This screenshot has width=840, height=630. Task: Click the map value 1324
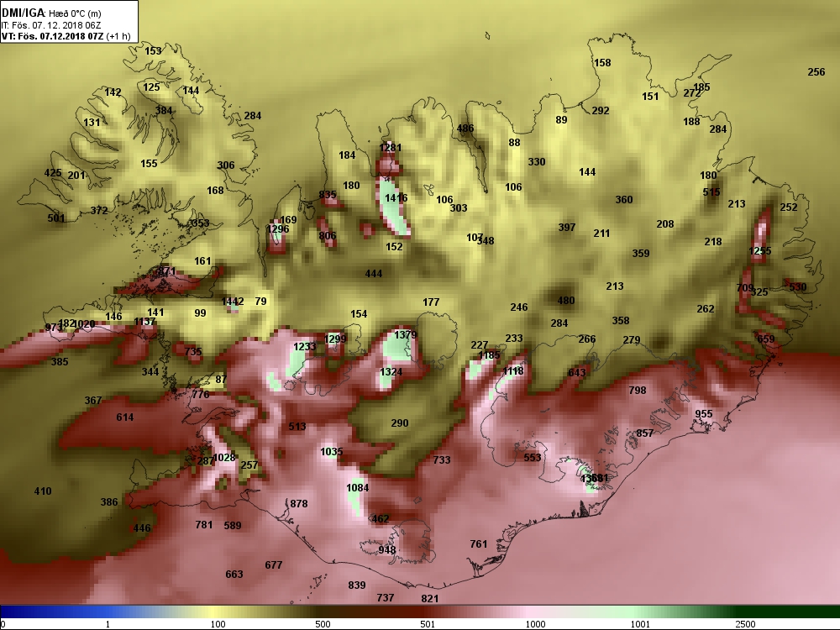[391, 372]
